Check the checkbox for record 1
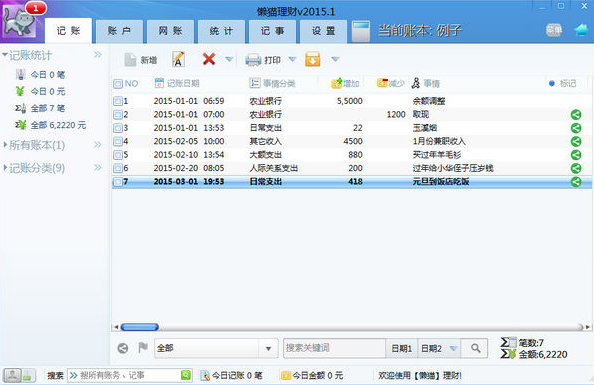This screenshot has height=385, width=594. pyautogui.click(x=118, y=101)
